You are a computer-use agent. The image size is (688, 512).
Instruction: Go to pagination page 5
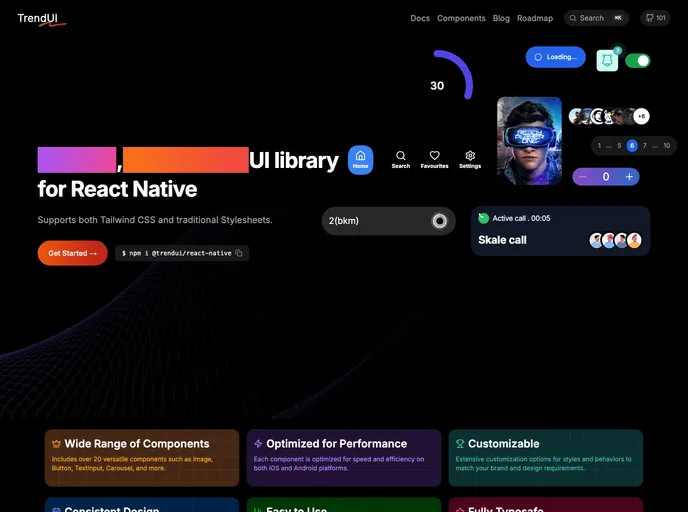tap(619, 146)
